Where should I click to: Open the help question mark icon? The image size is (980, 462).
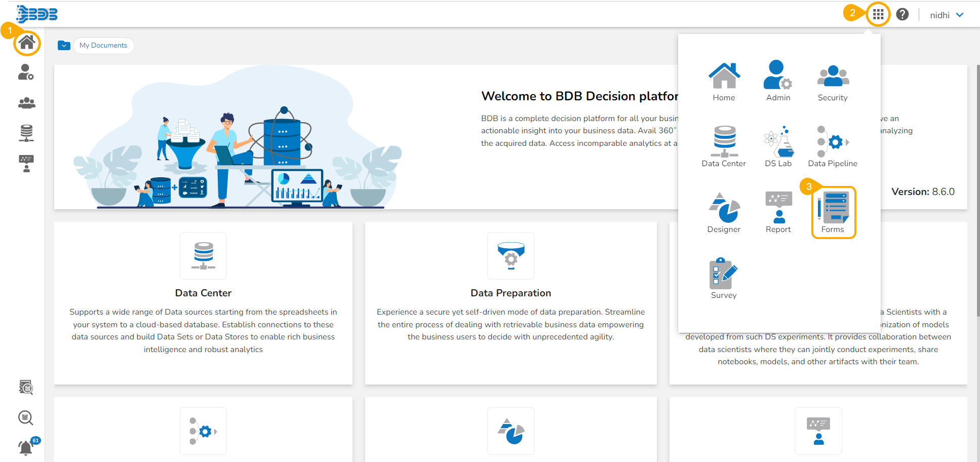click(x=902, y=14)
